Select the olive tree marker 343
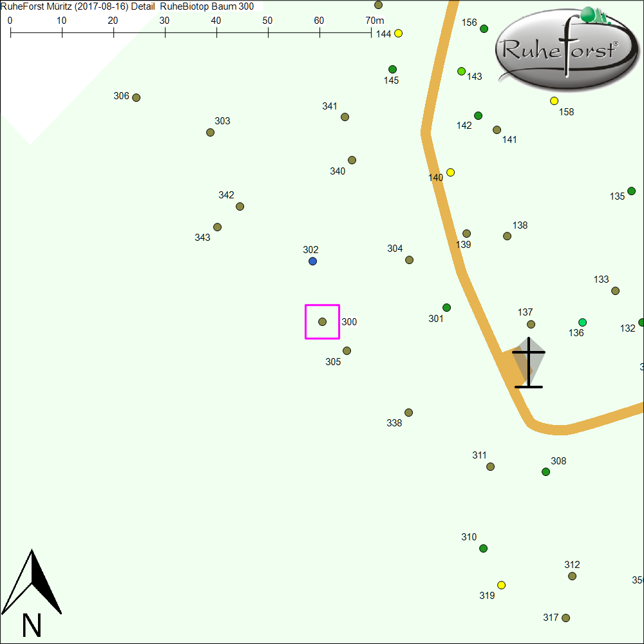The width and height of the screenshot is (644, 644). coord(217,227)
